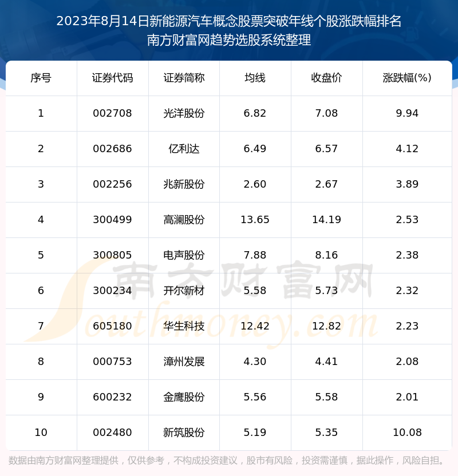The height and width of the screenshot is (476, 458).
Task: Select stock name 金鹰股份
Action: pyautogui.click(x=184, y=398)
